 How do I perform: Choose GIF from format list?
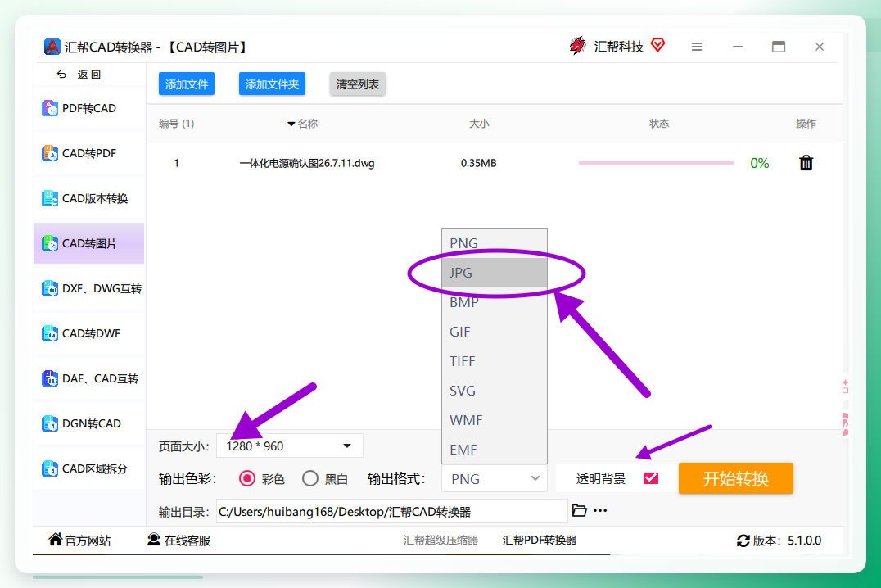(x=495, y=332)
